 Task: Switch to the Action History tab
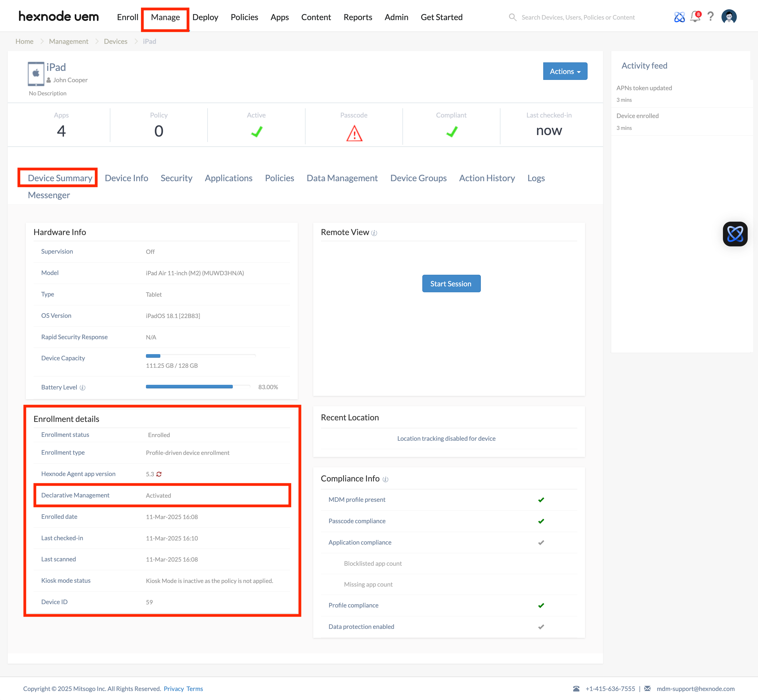(487, 178)
